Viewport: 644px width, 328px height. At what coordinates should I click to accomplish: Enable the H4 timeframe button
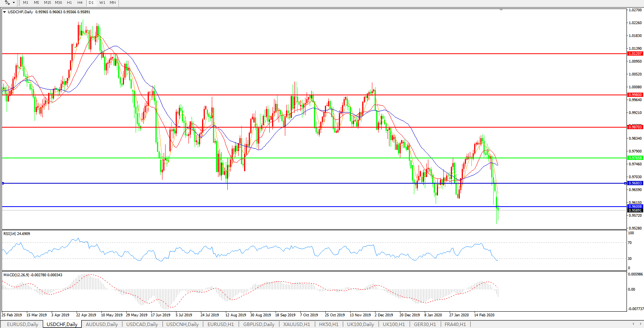click(x=80, y=3)
